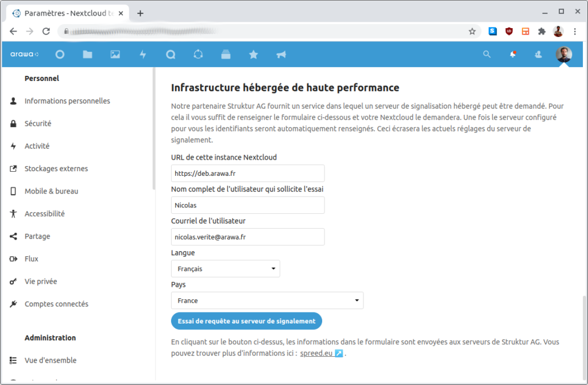The height and width of the screenshot is (385, 588).
Task: Open a new browser tab
Action: tap(140, 14)
